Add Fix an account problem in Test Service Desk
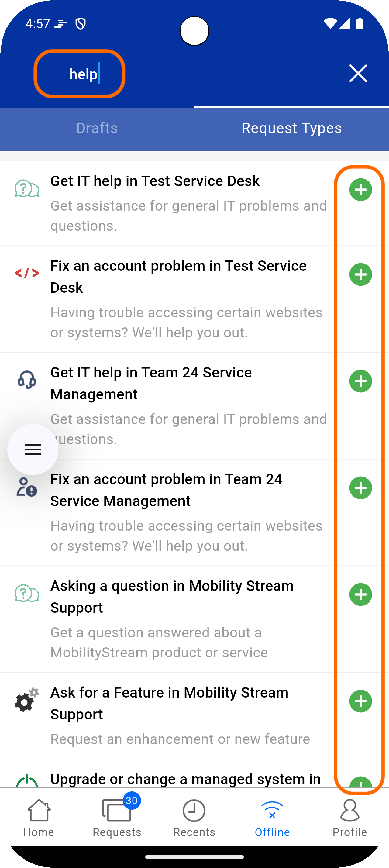This screenshot has height=868, width=389. pyautogui.click(x=360, y=275)
